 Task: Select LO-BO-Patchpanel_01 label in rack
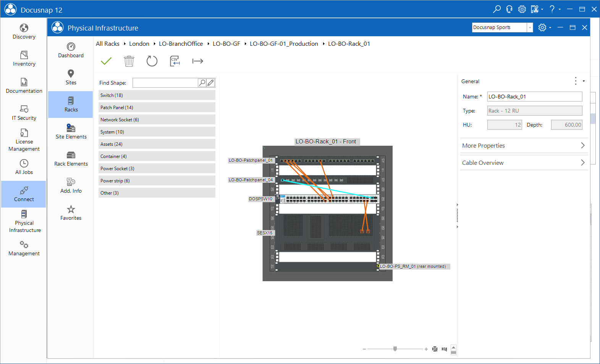251,160
